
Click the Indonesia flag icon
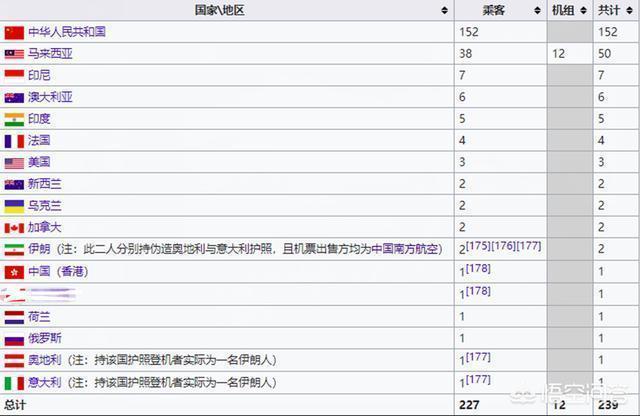coord(14,76)
